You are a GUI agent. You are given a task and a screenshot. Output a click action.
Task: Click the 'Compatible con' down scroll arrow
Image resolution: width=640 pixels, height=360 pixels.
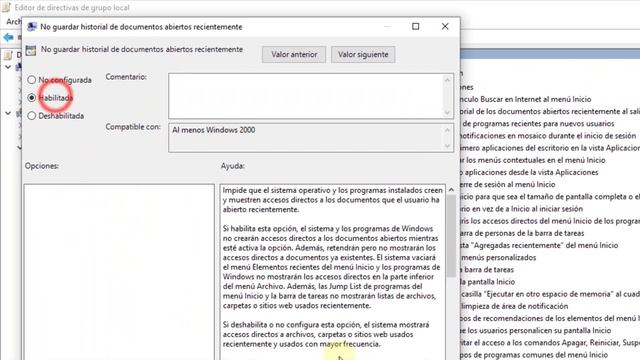click(x=448, y=146)
